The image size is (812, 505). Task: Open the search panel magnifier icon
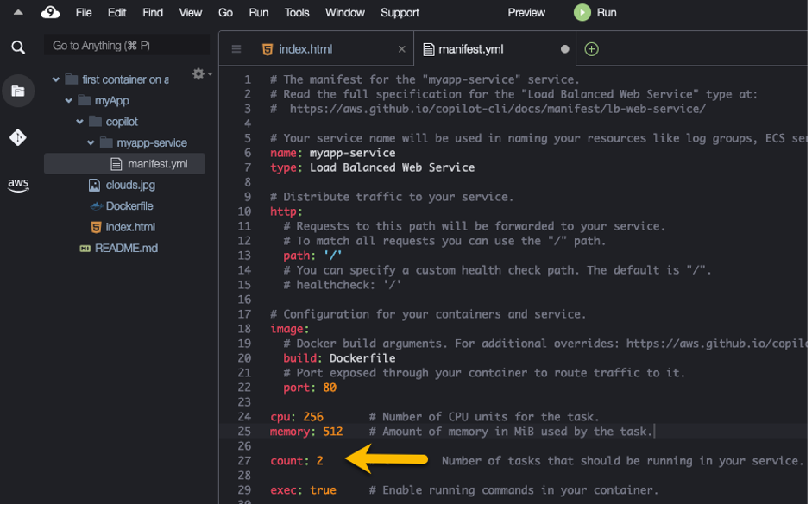click(x=18, y=47)
